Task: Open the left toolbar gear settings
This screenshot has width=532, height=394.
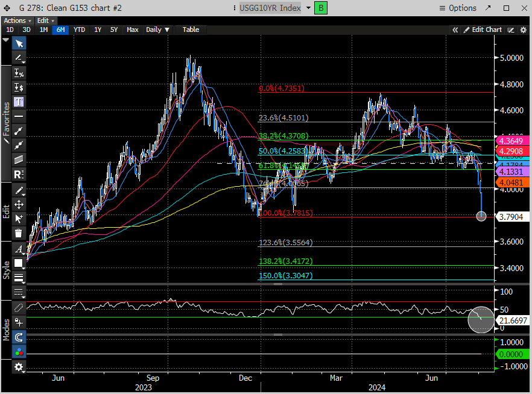Action: point(19,366)
